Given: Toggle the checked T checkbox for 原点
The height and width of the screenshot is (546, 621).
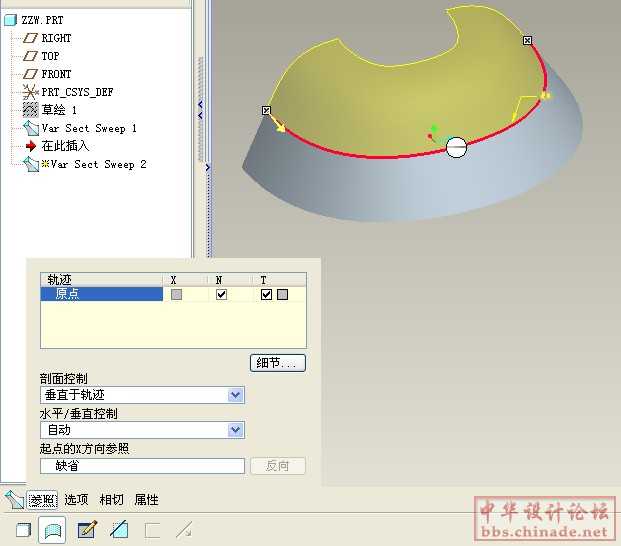Looking at the screenshot, I should pos(267,294).
